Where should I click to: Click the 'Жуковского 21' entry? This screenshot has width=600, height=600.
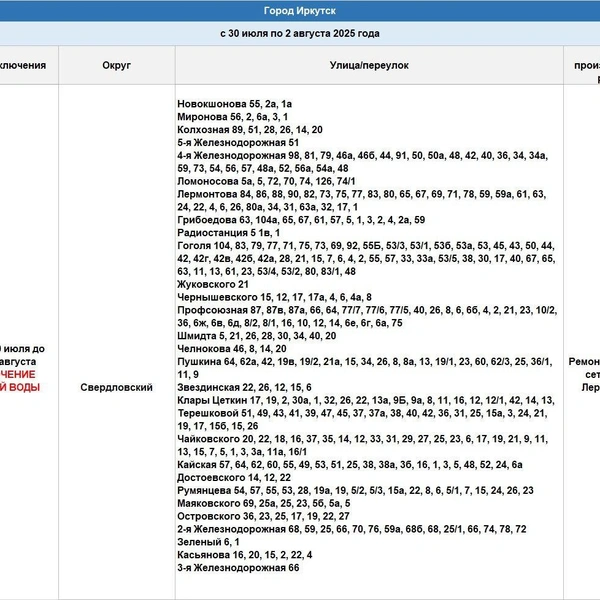point(213,284)
